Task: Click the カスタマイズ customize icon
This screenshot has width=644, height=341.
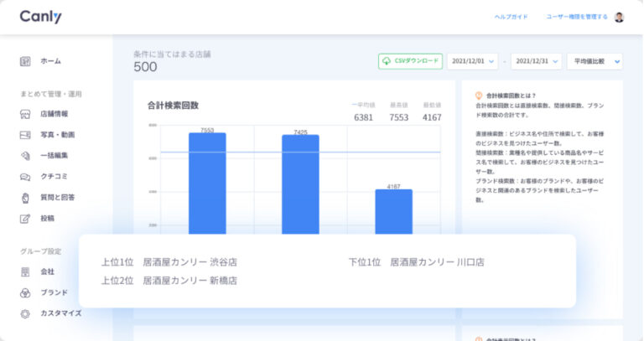Action: tap(25, 313)
